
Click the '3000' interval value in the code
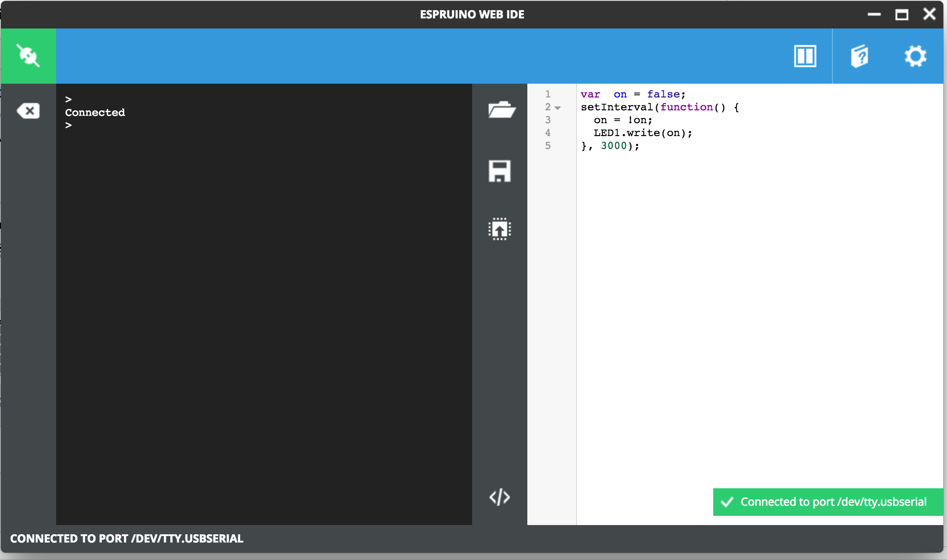(x=614, y=146)
